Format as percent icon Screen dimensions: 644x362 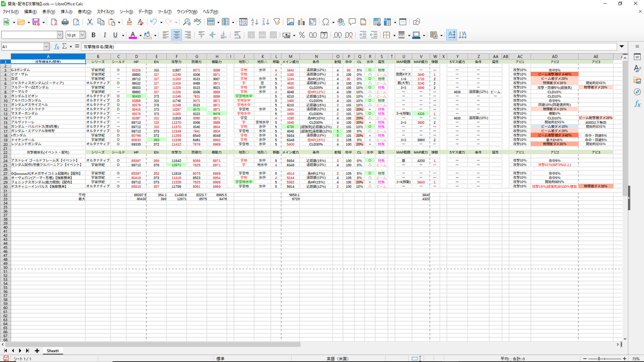pyautogui.click(x=302, y=35)
